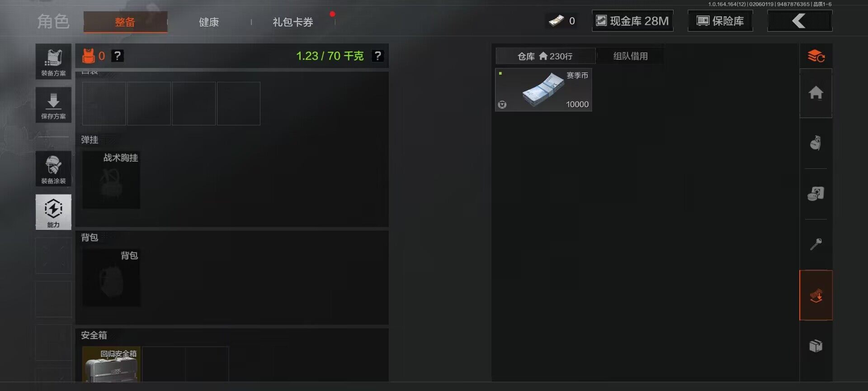Open help question mark next to weight
The image size is (868, 391).
(377, 56)
